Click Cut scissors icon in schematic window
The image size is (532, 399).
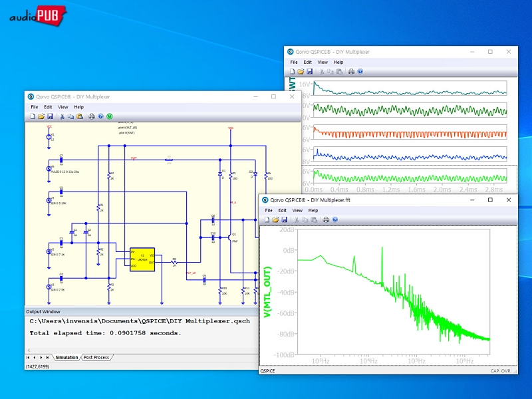(62, 116)
